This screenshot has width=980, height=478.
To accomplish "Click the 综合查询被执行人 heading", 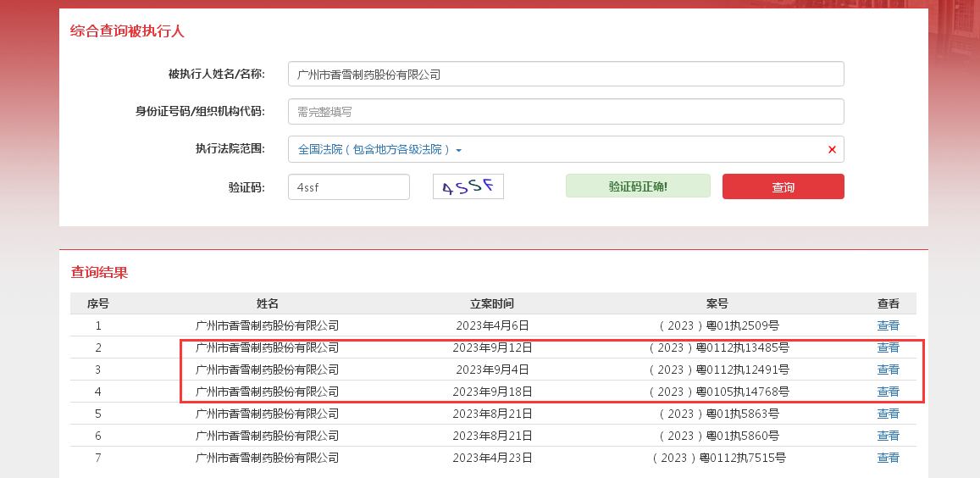I will point(128,31).
